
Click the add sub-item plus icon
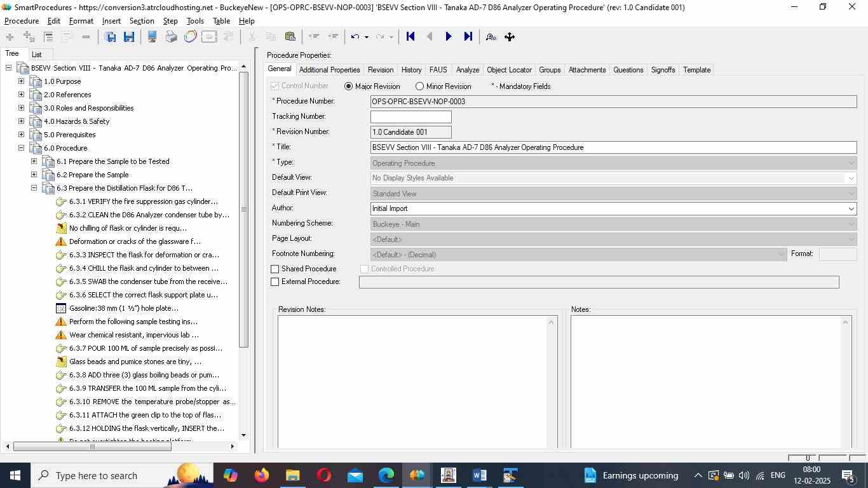tap(29, 37)
